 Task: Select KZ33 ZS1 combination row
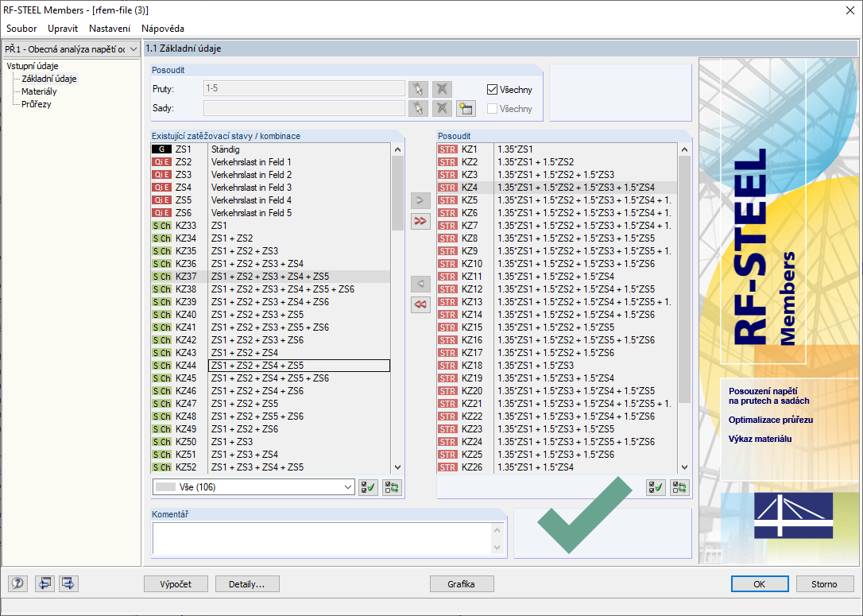point(271,226)
